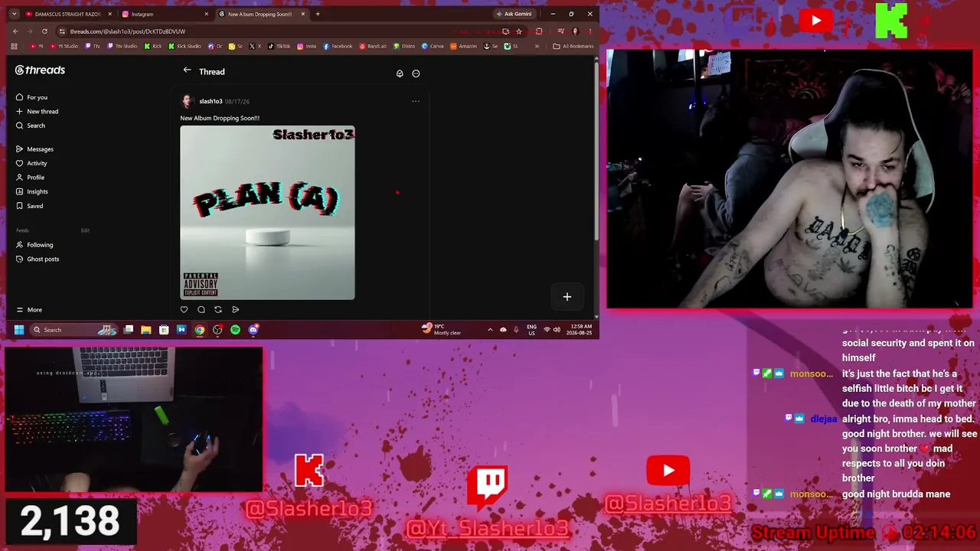Repost the album post
The image size is (980, 551).
pyautogui.click(x=218, y=310)
